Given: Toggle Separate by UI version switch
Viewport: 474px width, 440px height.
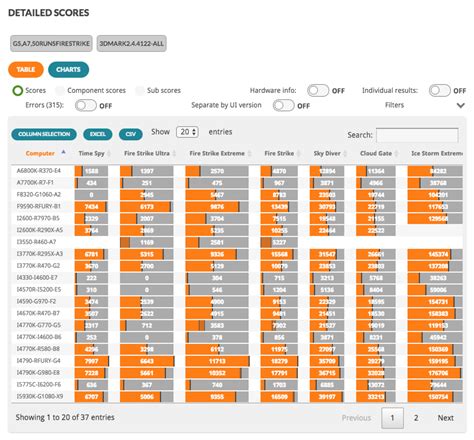Looking at the screenshot, I should 283,106.
